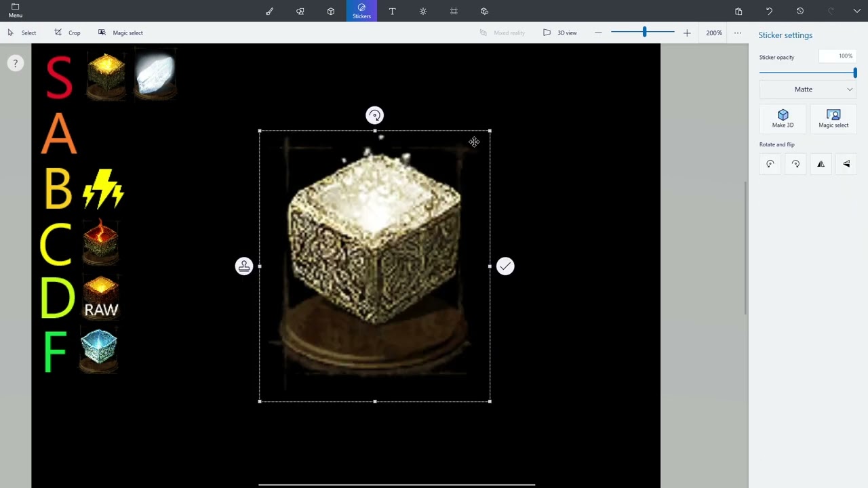This screenshot has width=868, height=488.
Task: Click the fire cube in C tier
Action: tap(101, 241)
